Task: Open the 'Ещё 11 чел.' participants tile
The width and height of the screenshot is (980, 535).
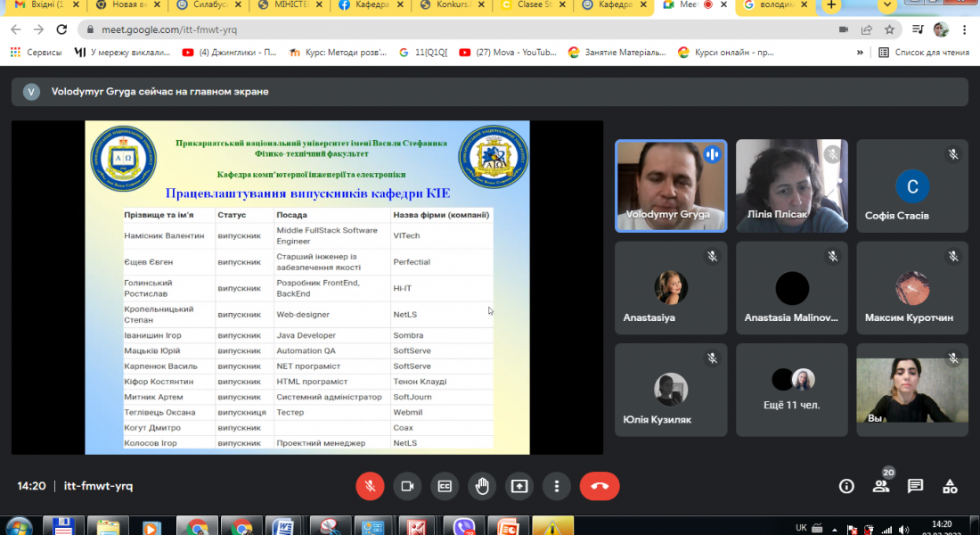Action: click(792, 390)
